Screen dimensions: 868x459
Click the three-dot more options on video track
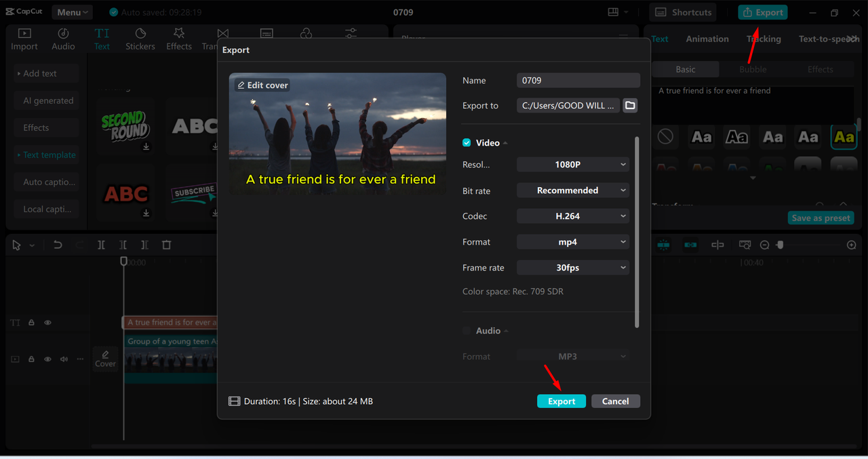point(81,359)
